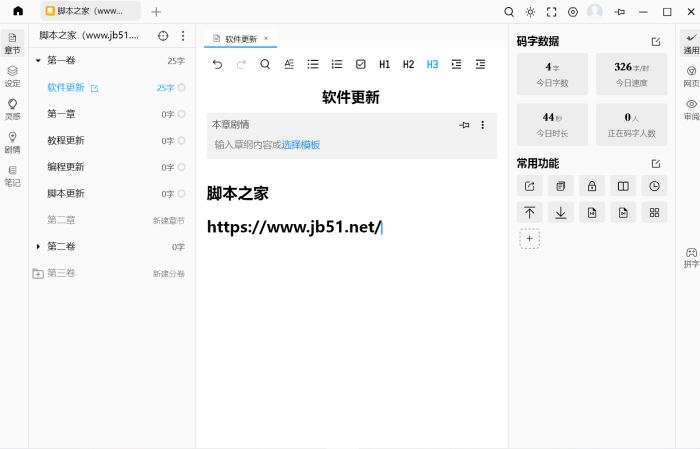This screenshot has width=700, height=449.
Task: Click history clock icon in 常用功能
Action: click(654, 186)
